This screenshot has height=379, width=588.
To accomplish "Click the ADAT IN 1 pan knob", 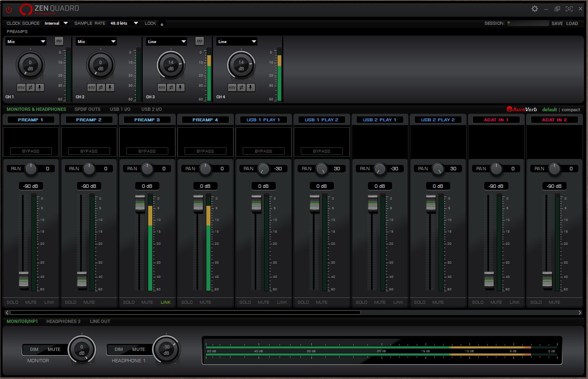I will (x=496, y=169).
